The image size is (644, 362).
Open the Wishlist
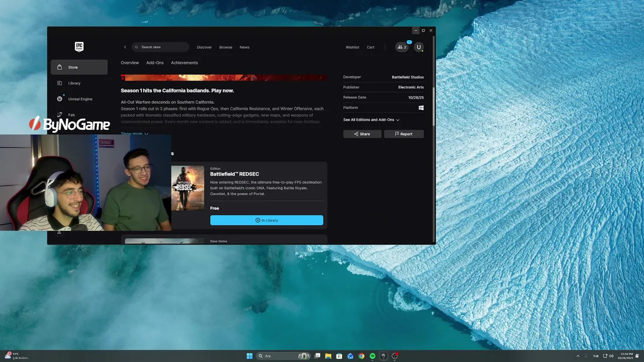(x=352, y=47)
